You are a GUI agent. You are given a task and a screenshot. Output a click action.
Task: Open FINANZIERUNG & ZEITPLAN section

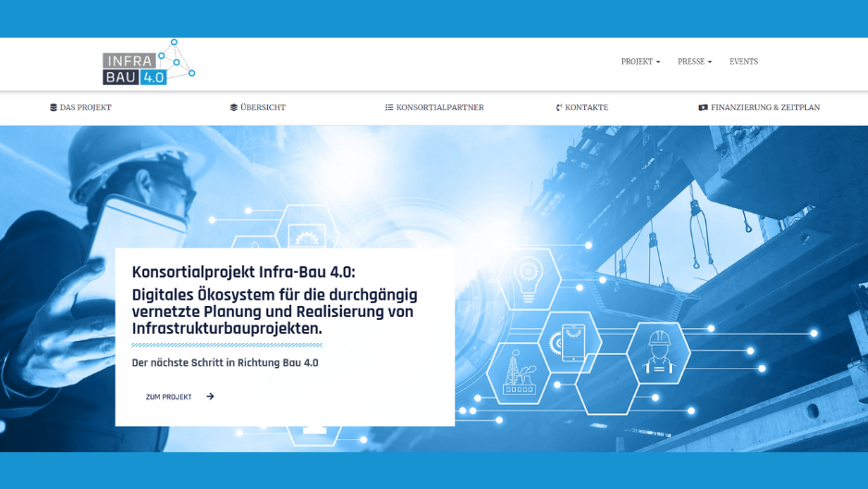click(x=759, y=107)
